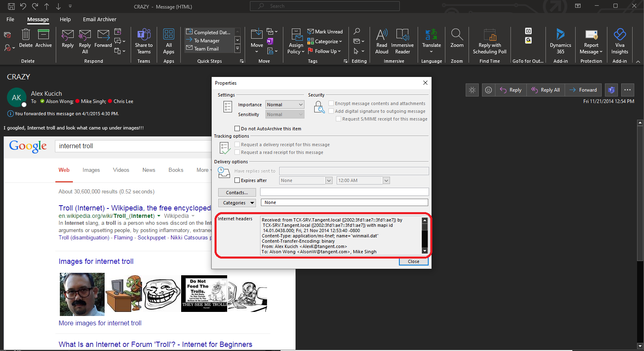644x351 pixels.
Task: Click the Search box in title bar
Action: pos(325,6)
